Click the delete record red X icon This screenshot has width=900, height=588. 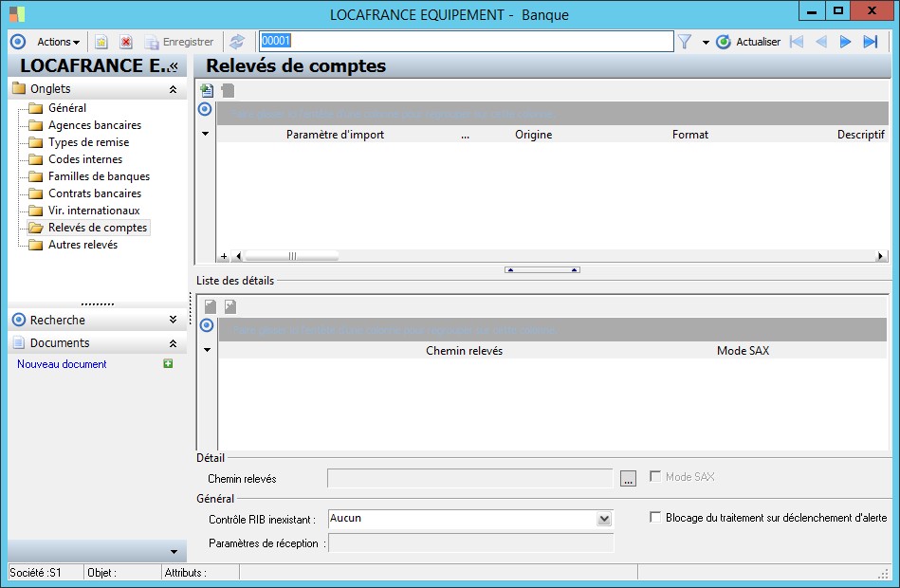(x=126, y=42)
